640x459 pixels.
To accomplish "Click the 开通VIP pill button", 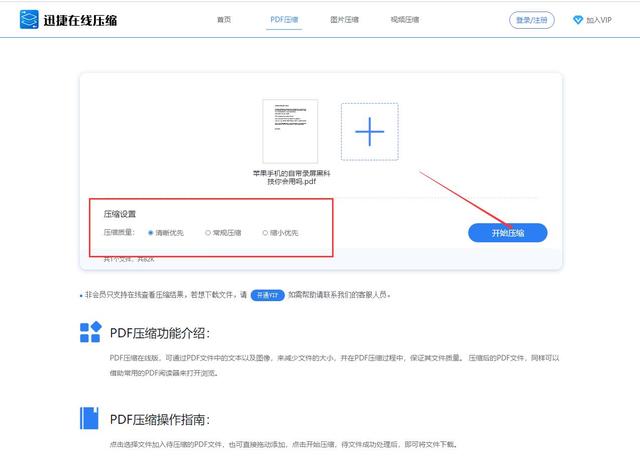I will click(x=267, y=295).
